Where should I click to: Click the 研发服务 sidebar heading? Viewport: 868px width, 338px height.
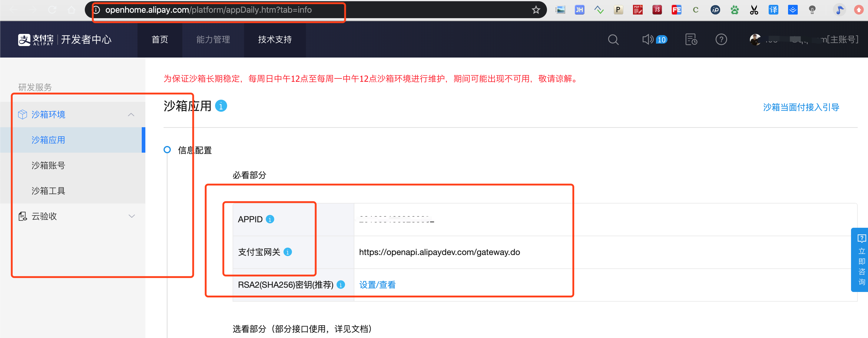pos(35,87)
